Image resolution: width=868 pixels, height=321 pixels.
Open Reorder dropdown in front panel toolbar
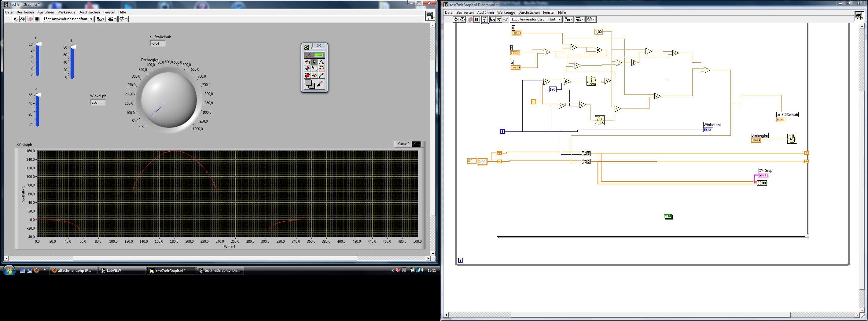pos(123,19)
